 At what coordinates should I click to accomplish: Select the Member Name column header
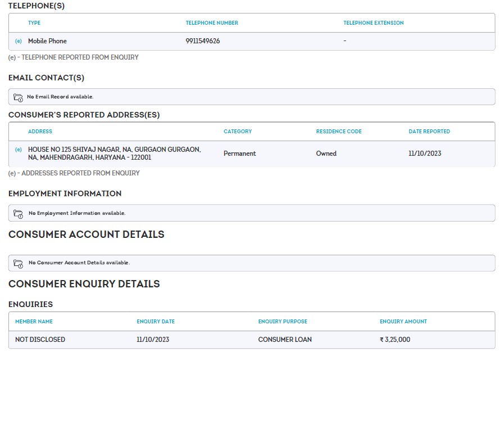[x=34, y=322]
